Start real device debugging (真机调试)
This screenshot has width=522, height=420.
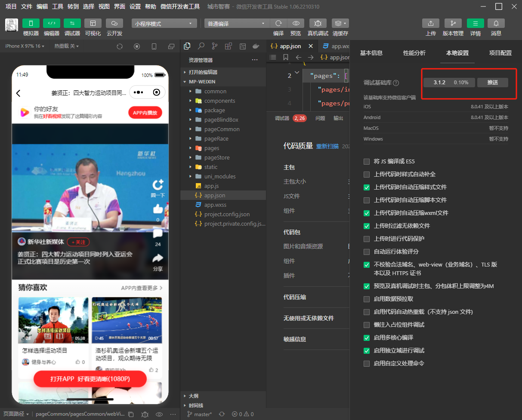[x=318, y=23]
